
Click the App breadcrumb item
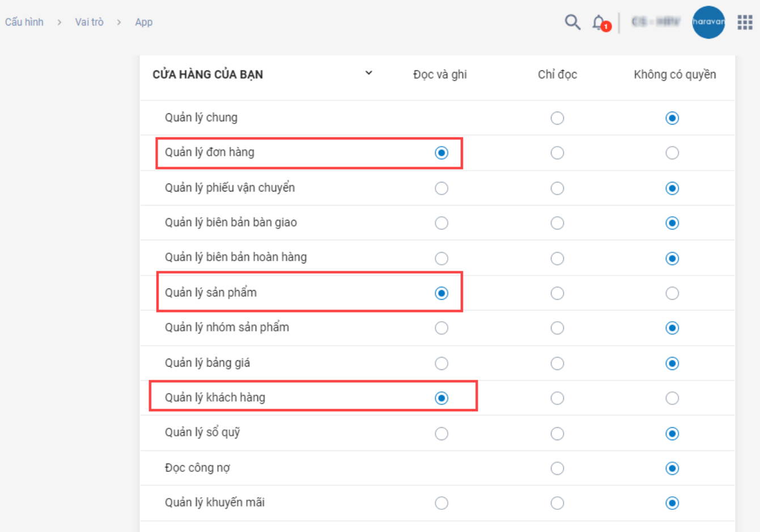tap(143, 22)
